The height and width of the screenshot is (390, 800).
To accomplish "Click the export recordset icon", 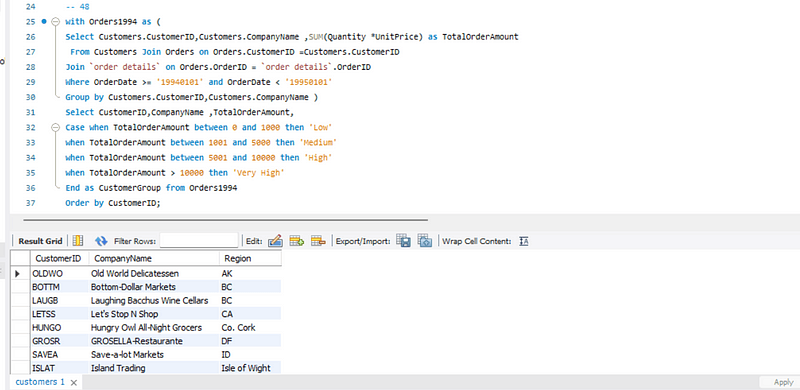I will coord(403,241).
